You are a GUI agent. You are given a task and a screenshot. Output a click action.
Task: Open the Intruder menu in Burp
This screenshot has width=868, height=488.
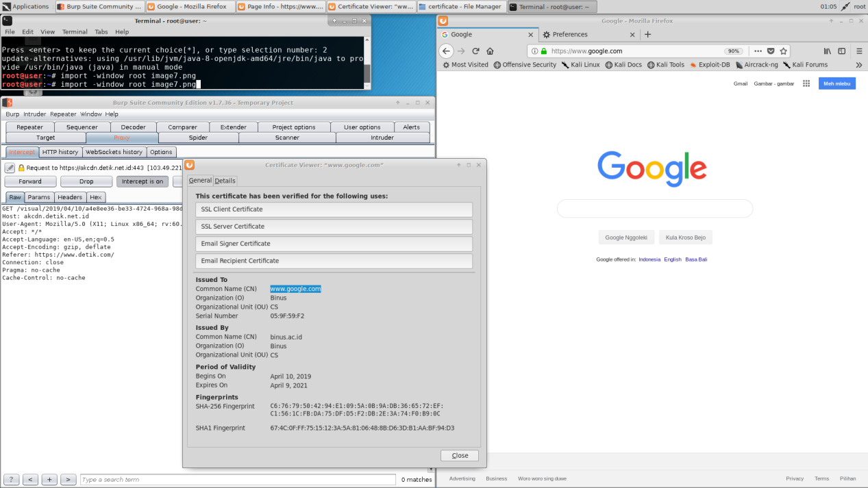(x=34, y=114)
